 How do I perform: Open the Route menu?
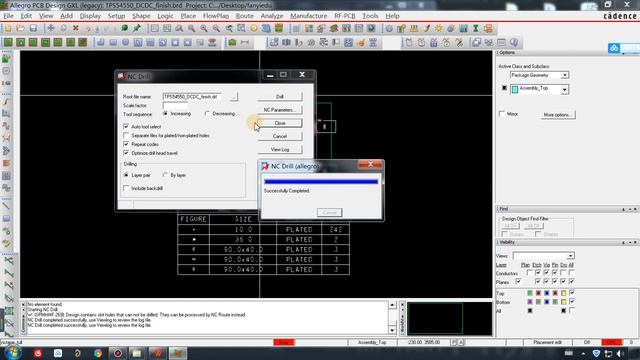click(244, 16)
